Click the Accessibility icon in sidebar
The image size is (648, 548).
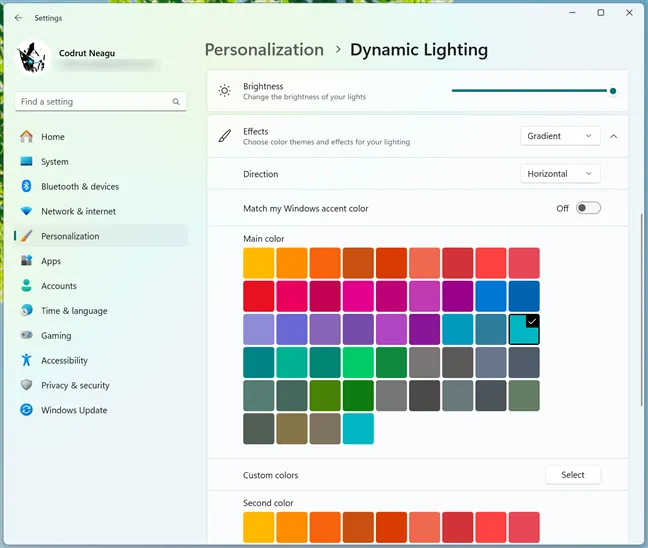click(x=26, y=360)
